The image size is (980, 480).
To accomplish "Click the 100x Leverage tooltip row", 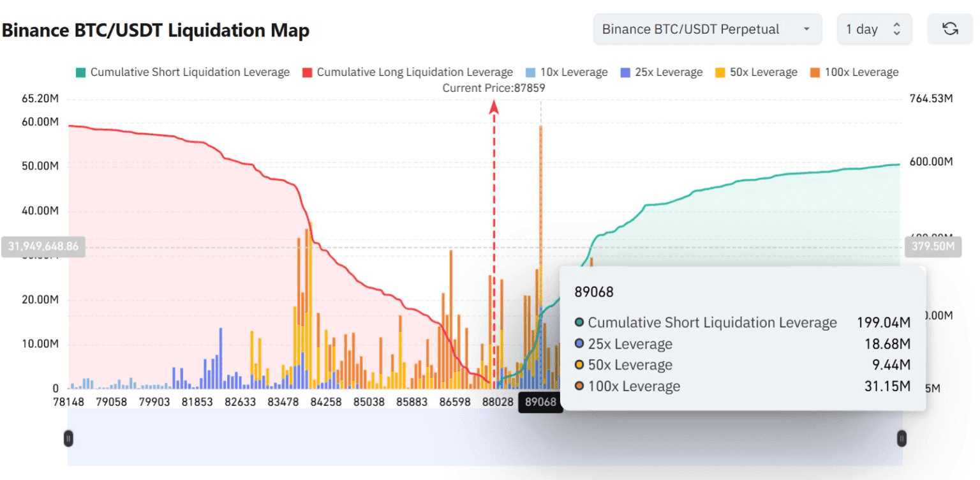I will click(743, 386).
